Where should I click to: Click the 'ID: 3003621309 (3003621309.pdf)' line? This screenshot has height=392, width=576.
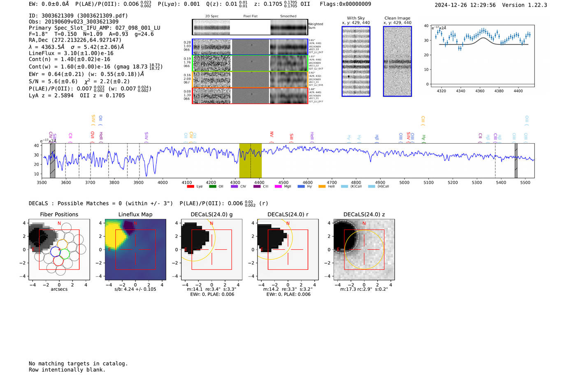click(78, 16)
